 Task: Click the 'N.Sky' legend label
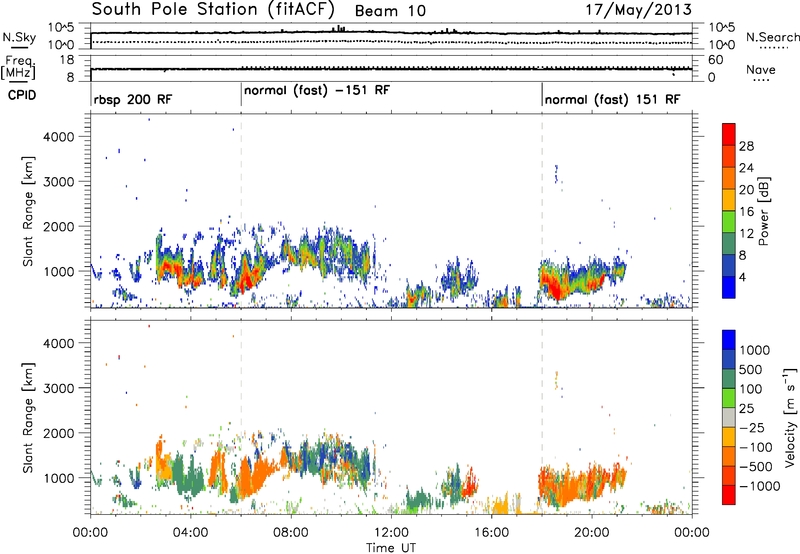tap(19, 37)
